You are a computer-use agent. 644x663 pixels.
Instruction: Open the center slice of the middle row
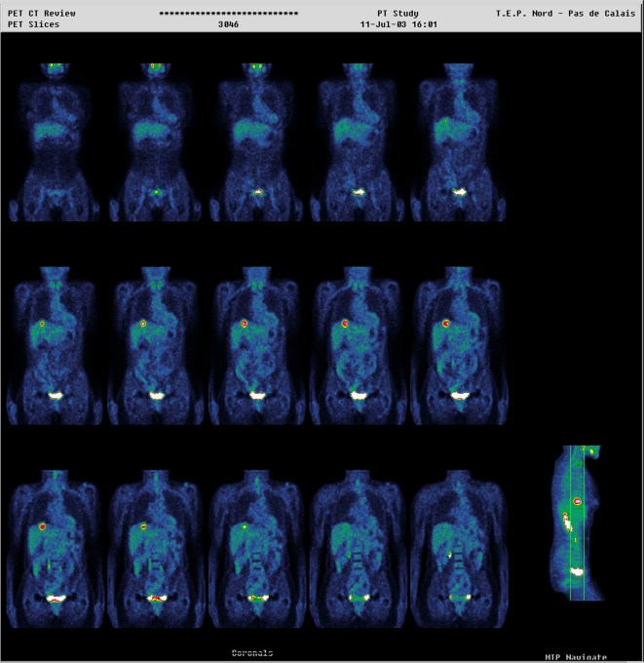[257, 346]
